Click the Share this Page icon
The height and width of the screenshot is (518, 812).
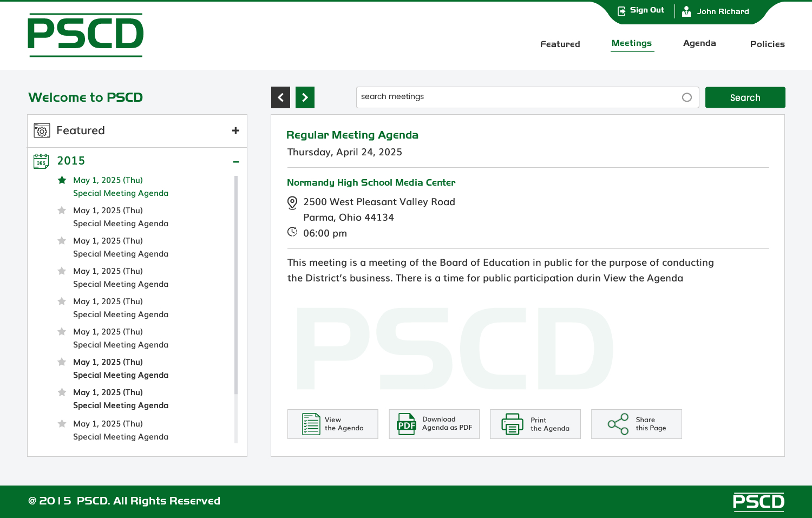pos(618,424)
